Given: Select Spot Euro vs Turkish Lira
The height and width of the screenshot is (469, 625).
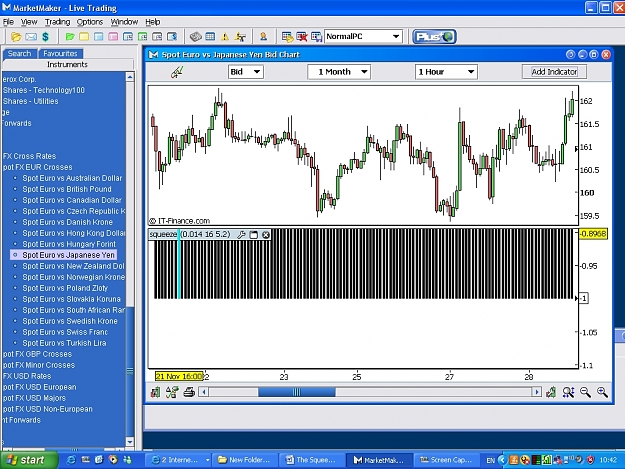Looking at the screenshot, I should click(x=64, y=343).
